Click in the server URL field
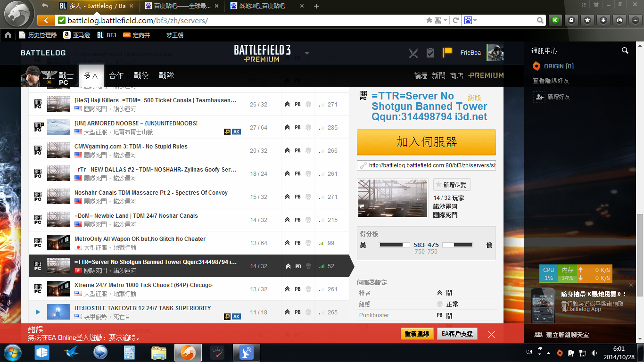 click(426, 165)
